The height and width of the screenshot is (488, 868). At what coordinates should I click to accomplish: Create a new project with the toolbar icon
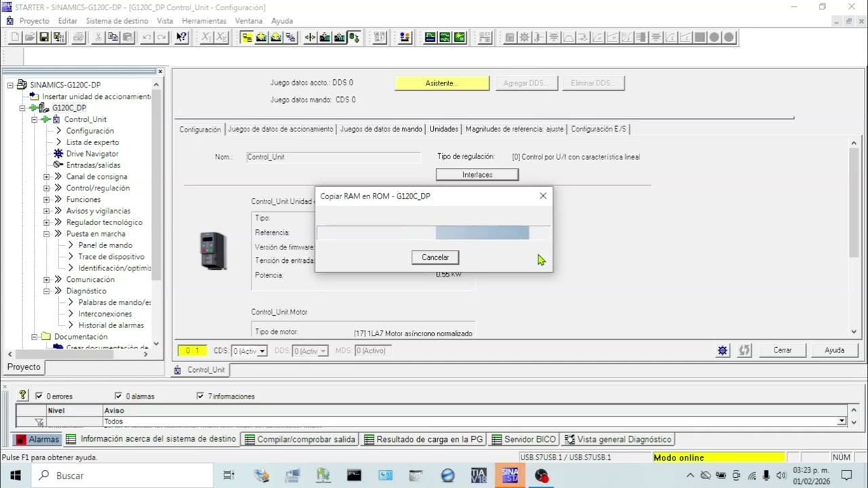click(x=15, y=37)
